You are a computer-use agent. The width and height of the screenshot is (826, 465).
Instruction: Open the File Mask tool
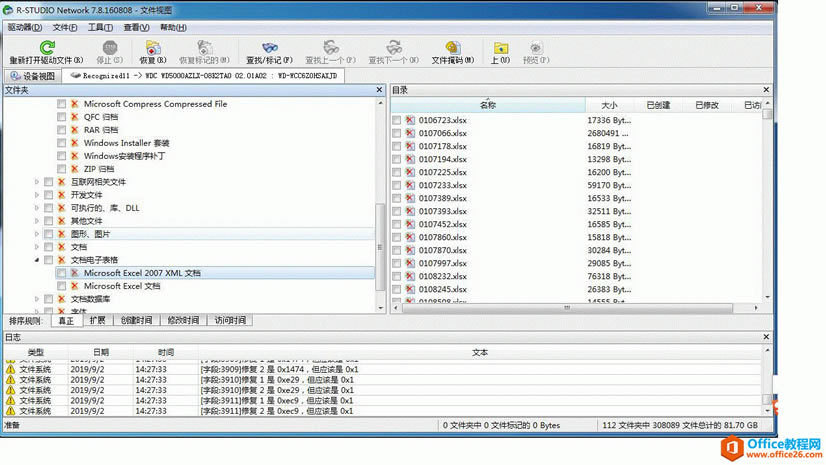click(453, 48)
